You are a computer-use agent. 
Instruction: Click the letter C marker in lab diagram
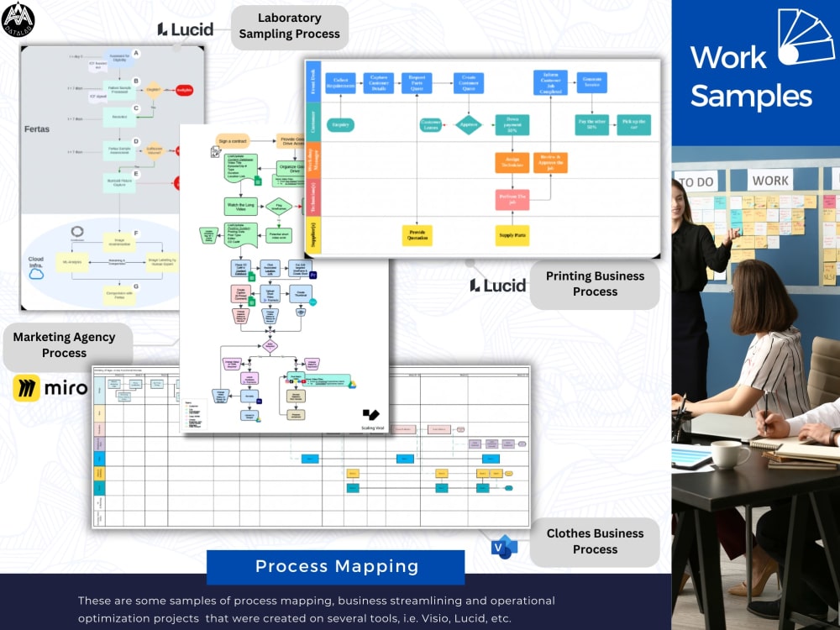tap(136, 108)
